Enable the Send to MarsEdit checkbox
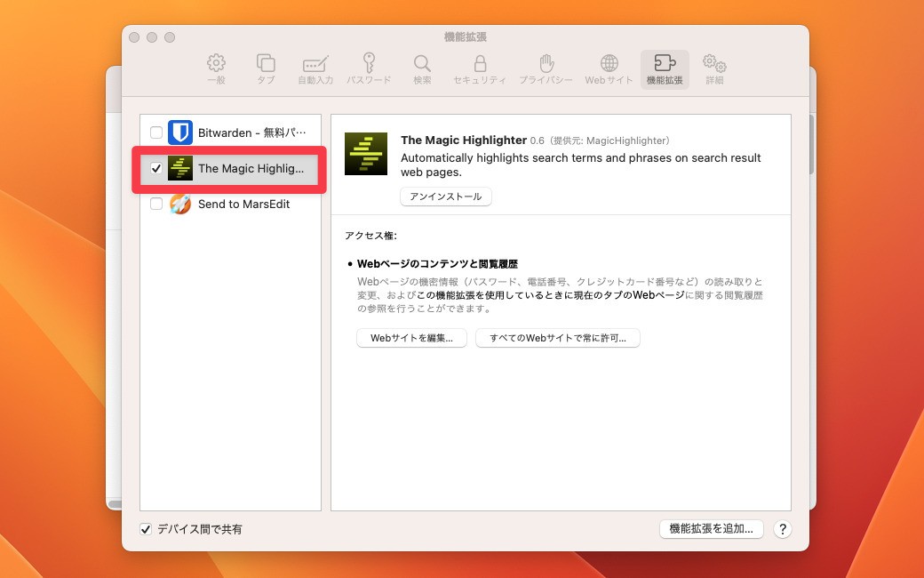This screenshot has height=578, width=924. (156, 204)
